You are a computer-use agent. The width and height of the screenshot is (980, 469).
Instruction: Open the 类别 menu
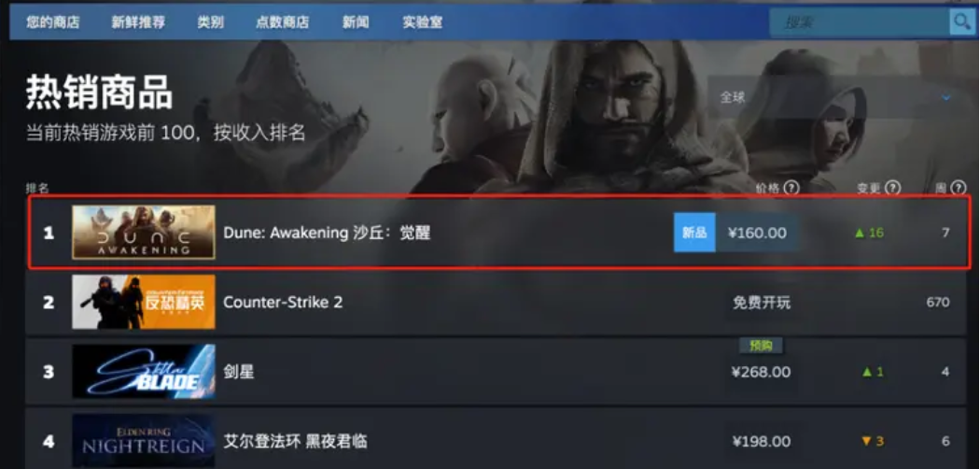tap(211, 23)
